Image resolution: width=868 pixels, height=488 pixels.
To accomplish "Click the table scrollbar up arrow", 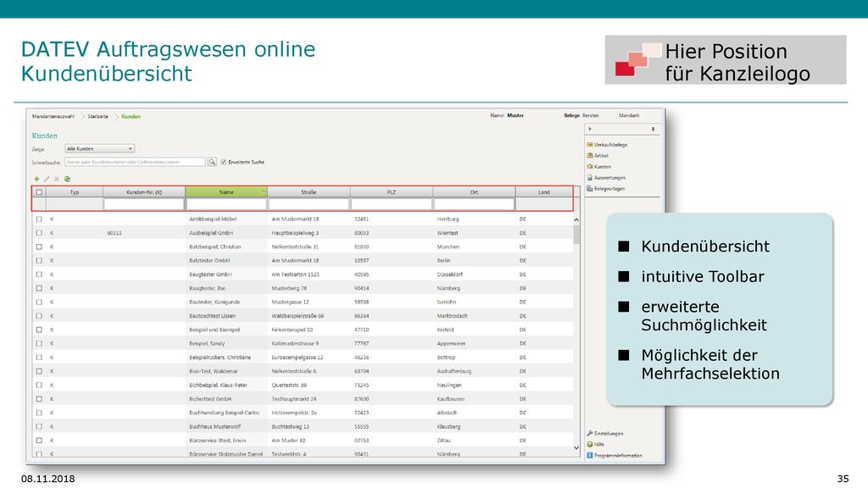I will pyautogui.click(x=576, y=219).
